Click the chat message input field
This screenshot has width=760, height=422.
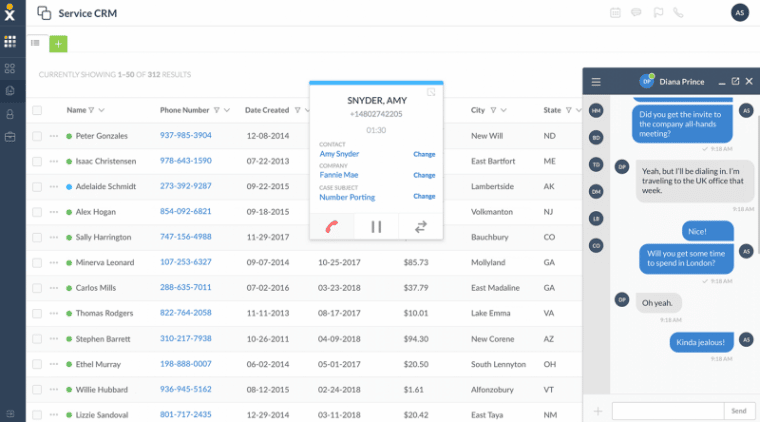tap(667, 411)
